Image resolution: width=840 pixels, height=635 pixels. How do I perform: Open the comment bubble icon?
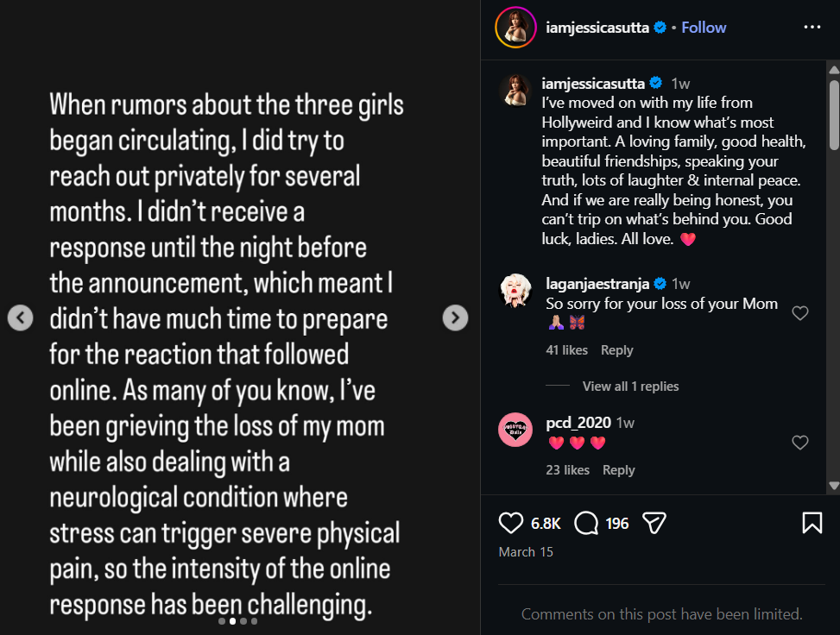coord(587,523)
